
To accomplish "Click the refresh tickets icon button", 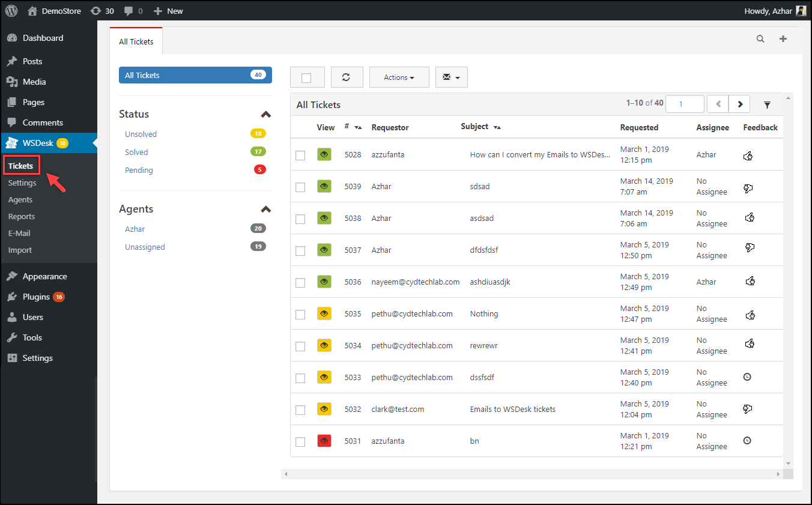I will click(x=347, y=77).
